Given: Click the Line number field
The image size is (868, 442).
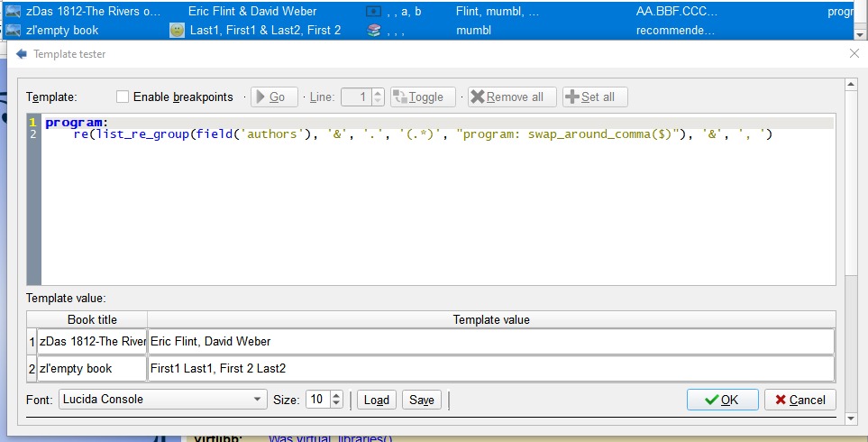Looking at the screenshot, I should point(357,97).
